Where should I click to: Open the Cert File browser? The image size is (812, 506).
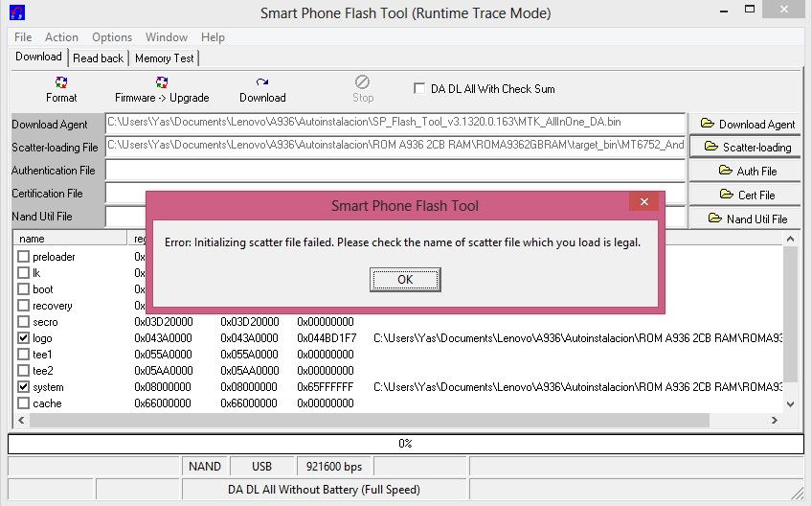tap(747, 195)
